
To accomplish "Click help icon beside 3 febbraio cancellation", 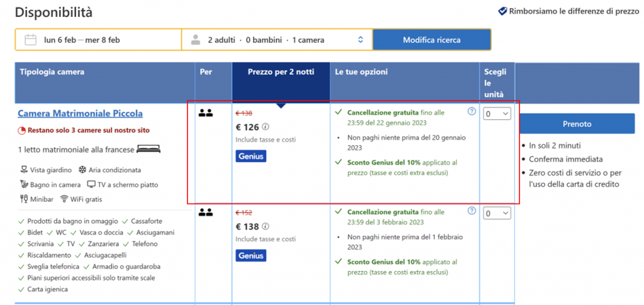I will (x=472, y=211).
